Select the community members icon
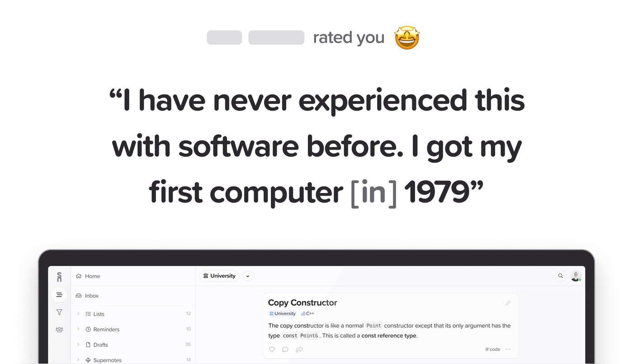Viewport: 633px width, 364px height. coord(59,329)
